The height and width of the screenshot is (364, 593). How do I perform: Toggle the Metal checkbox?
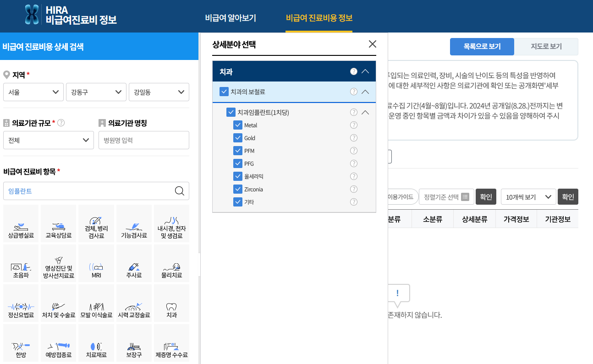coord(238,125)
